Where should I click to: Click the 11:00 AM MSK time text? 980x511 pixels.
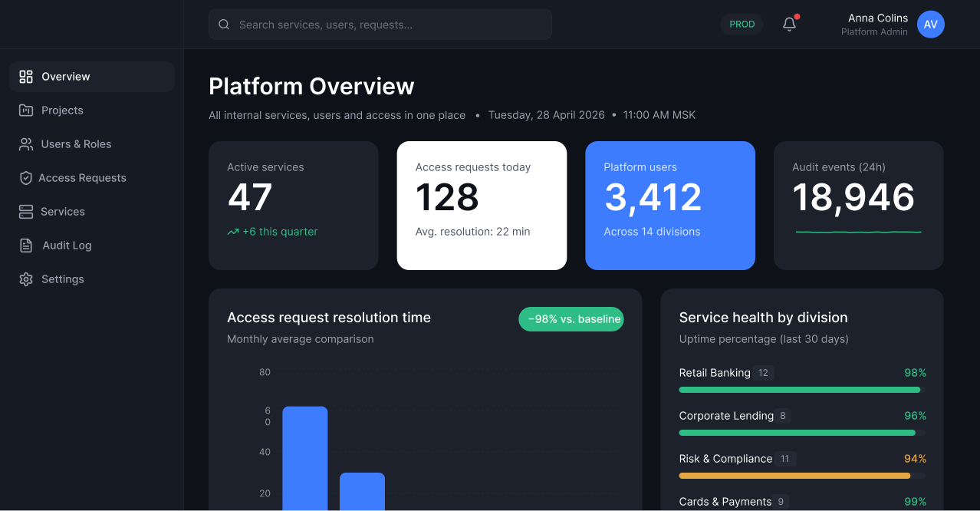tap(659, 115)
